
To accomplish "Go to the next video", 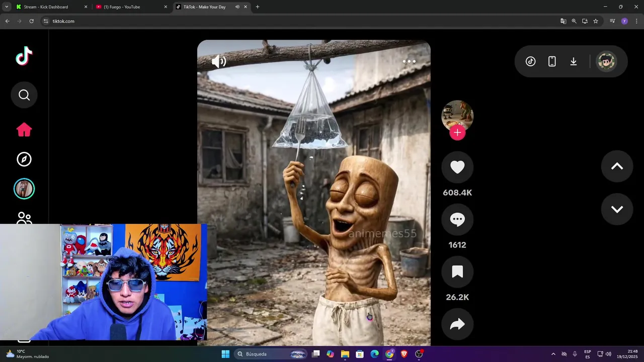I will point(617,209).
